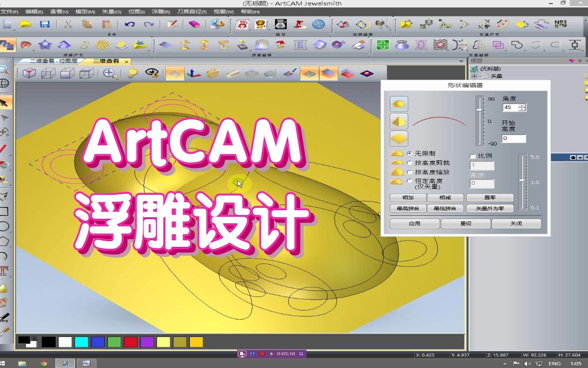The image size is (588, 368).
Task: Click the Save file icon
Action: pos(45,24)
